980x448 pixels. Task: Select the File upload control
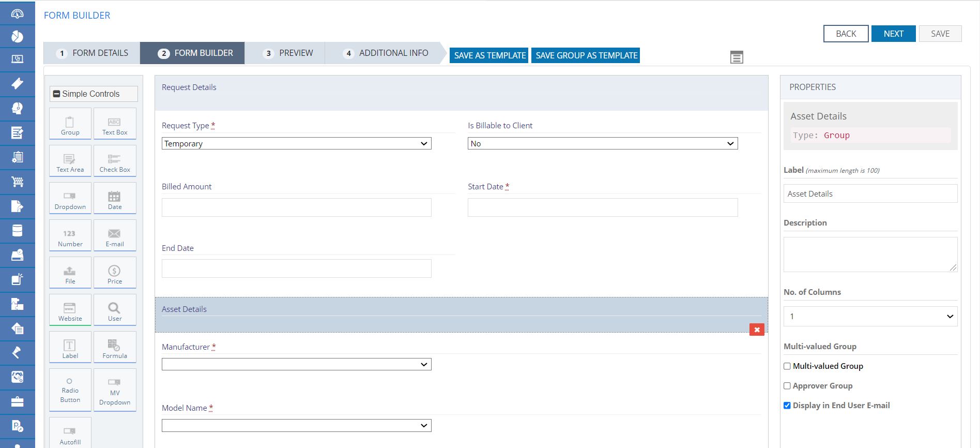pyautogui.click(x=70, y=273)
